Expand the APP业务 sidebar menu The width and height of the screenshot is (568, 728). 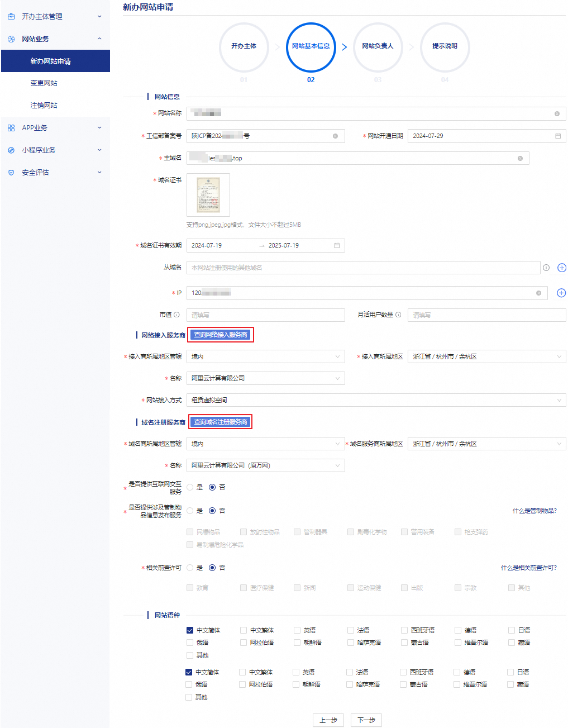click(55, 128)
